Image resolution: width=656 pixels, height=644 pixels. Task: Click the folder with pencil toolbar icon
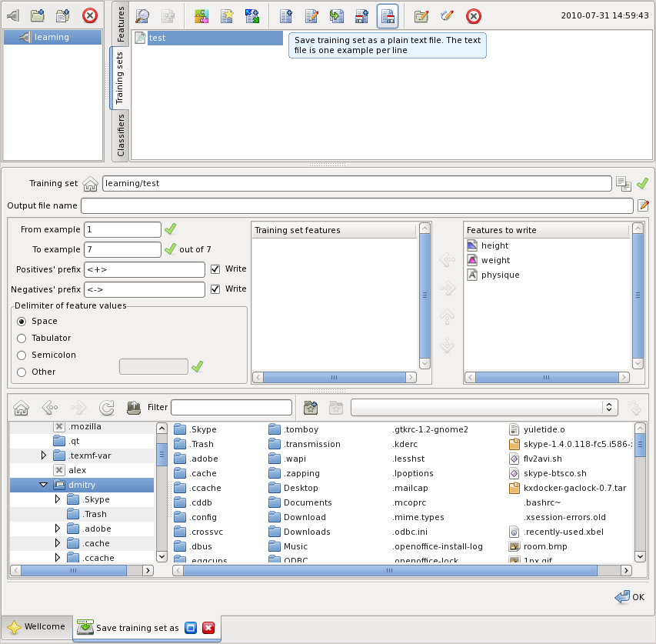(421, 16)
